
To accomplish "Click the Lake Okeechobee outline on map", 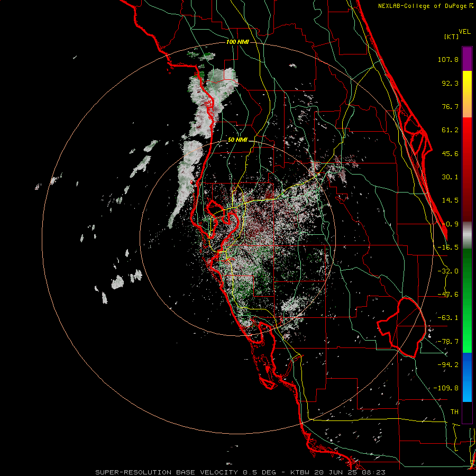I will 401,327.
